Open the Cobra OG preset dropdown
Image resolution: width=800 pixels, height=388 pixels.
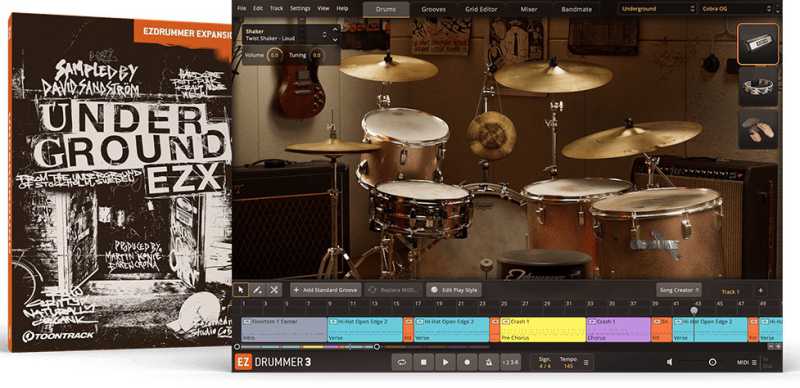point(736,9)
